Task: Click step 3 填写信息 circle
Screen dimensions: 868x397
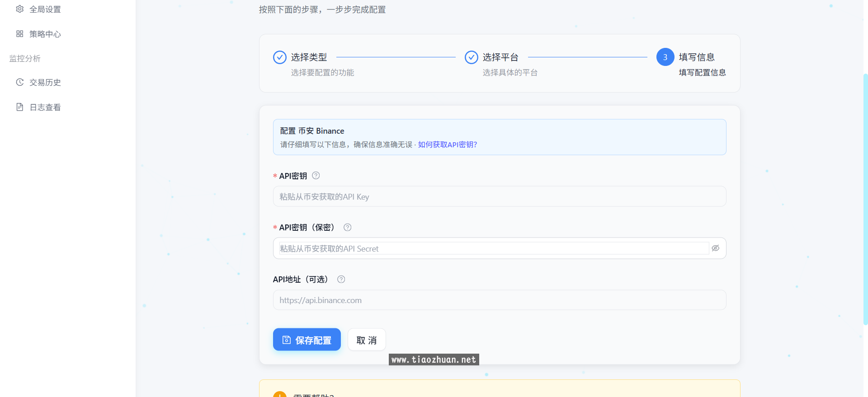Action: (x=665, y=57)
